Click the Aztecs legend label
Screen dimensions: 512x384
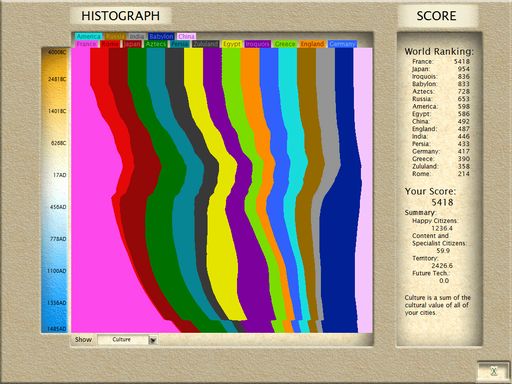coord(156,44)
